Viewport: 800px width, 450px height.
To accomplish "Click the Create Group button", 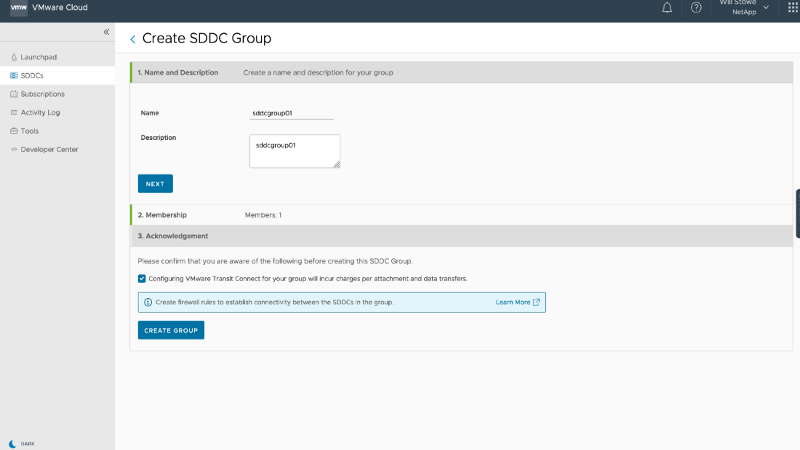I will 171,330.
